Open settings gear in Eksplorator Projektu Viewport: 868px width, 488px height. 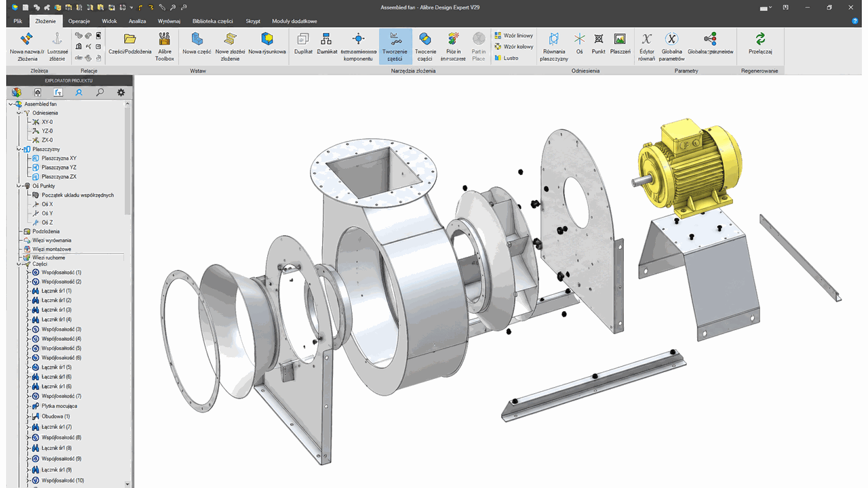121,92
